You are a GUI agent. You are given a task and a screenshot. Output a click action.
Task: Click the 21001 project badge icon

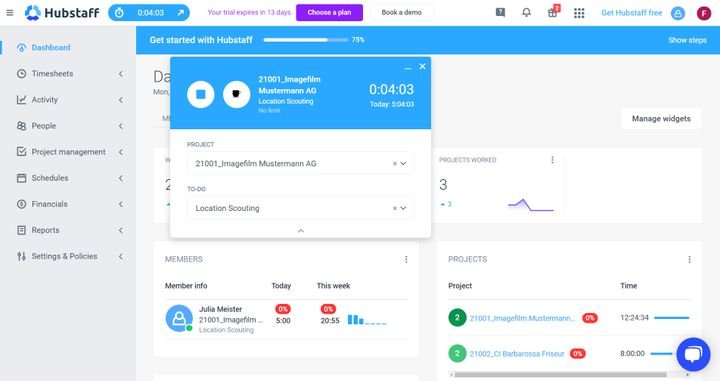(457, 318)
